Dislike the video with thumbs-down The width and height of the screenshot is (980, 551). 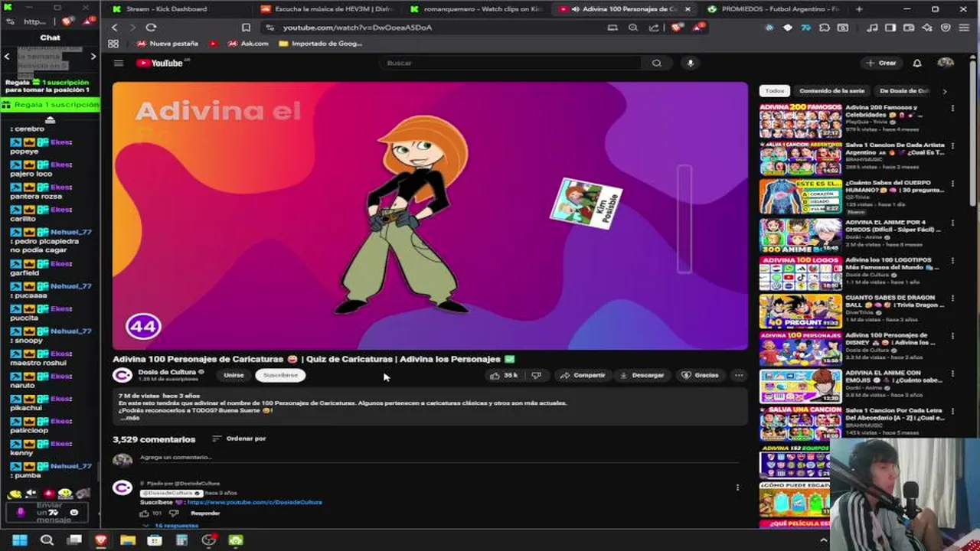click(x=536, y=375)
